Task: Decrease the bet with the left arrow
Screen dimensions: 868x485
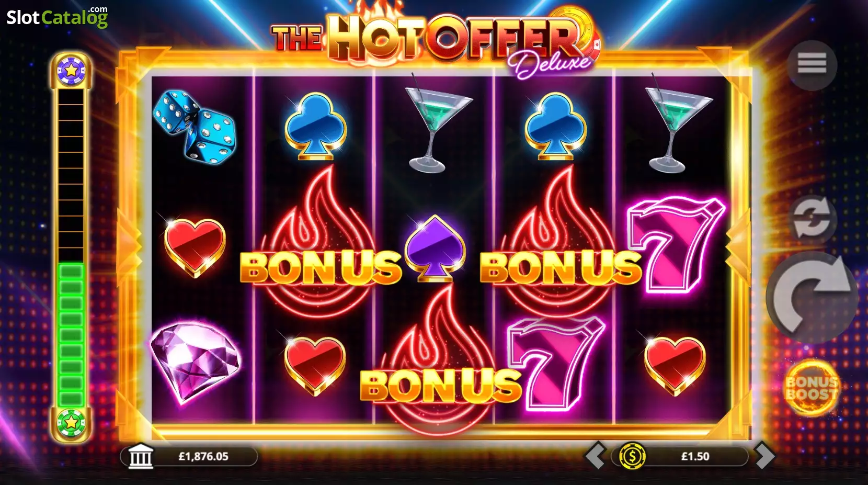Action: pos(595,456)
